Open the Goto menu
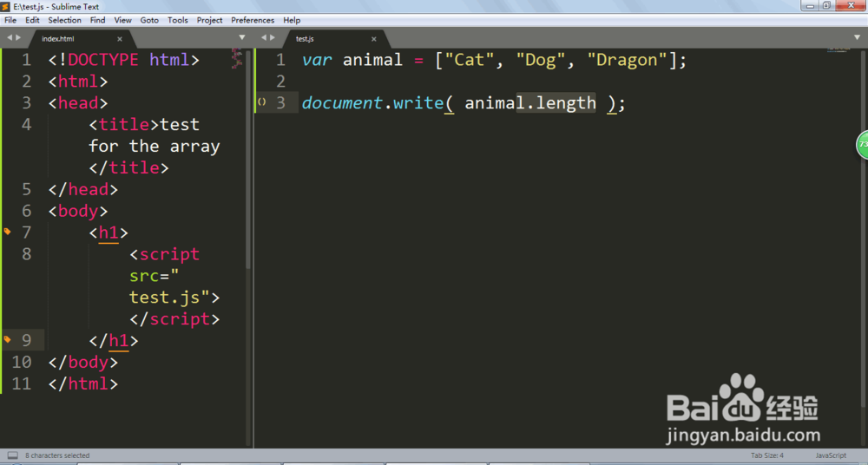Viewport: 868px width, 465px height. [x=149, y=20]
